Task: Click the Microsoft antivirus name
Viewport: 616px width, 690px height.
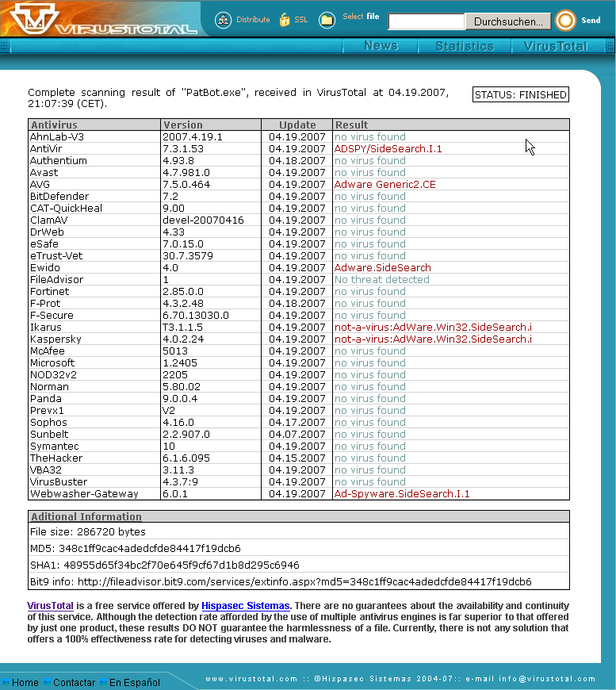Action: tap(52, 362)
